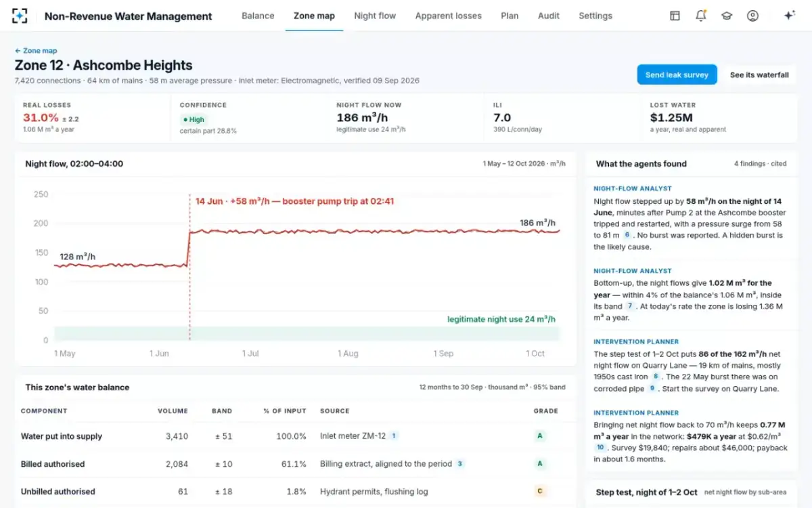Click the See its waterfall button
This screenshot has width=812, height=508.
coord(759,75)
